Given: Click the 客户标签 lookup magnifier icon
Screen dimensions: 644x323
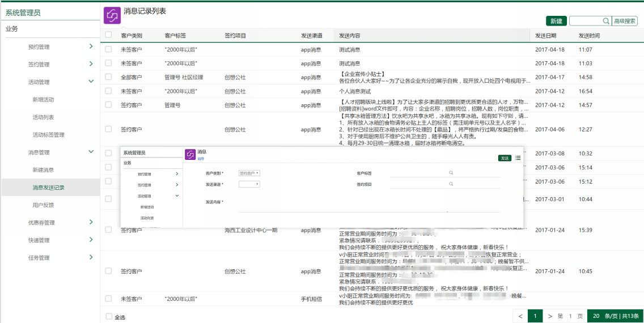Looking at the screenshot, I should click(451, 173).
